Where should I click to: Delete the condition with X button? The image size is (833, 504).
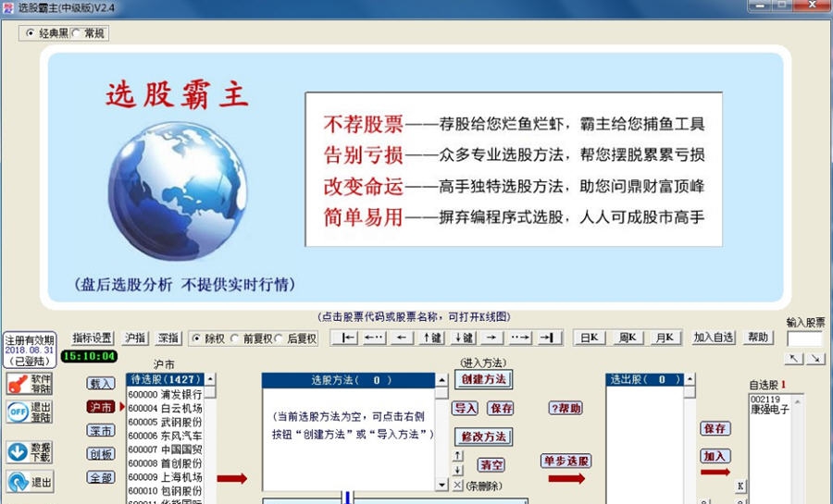click(x=457, y=485)
